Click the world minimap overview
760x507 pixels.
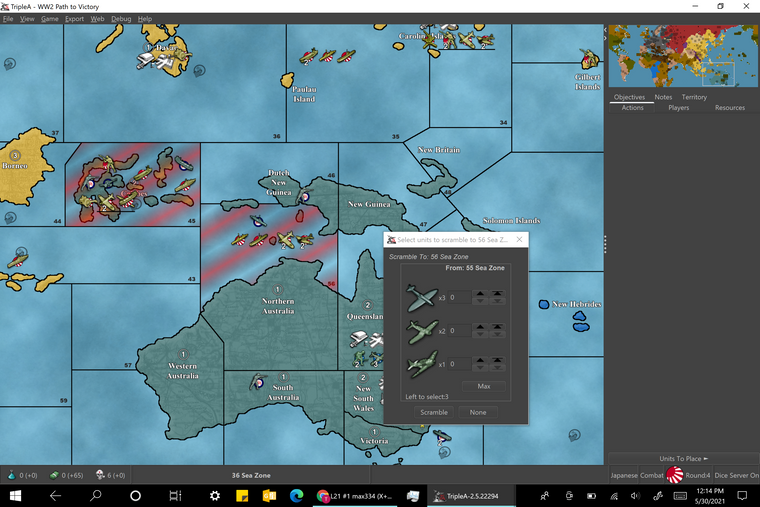(683, 56)
